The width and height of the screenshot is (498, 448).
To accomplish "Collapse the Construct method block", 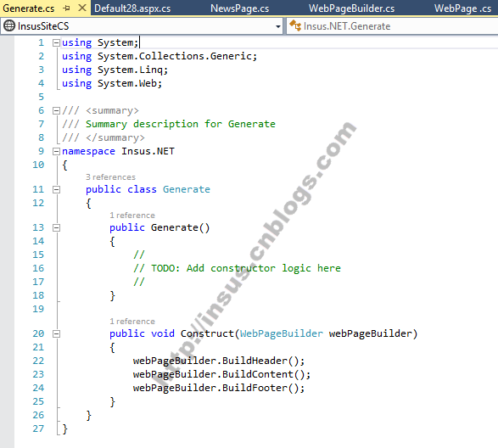I will (x=56, y=334).
